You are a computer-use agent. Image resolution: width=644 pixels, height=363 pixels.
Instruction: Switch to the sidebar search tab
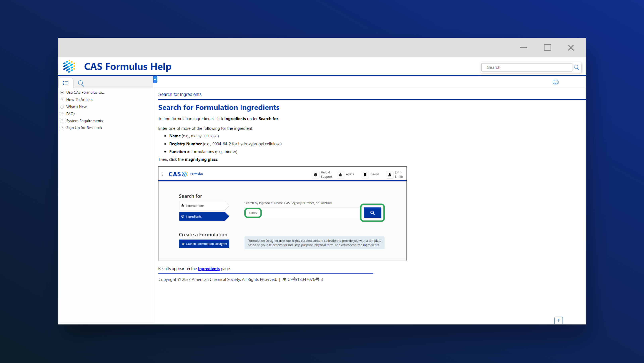click(x=81, y=83)
